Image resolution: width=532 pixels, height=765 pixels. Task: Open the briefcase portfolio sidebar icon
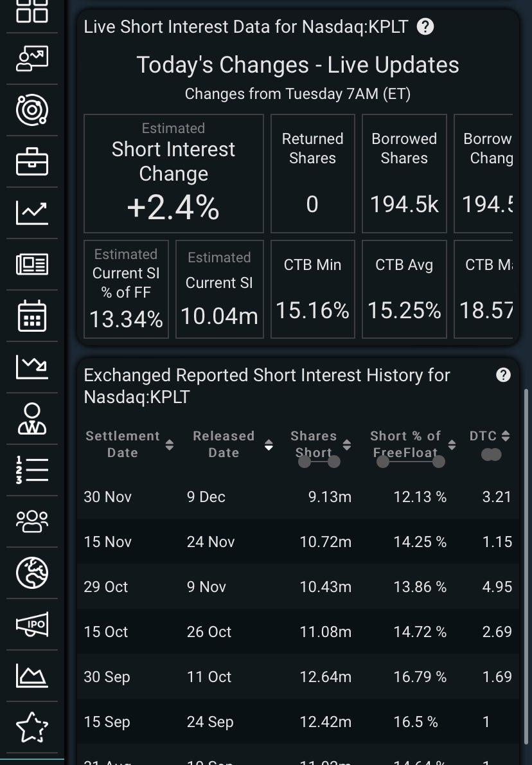(32, 161)
